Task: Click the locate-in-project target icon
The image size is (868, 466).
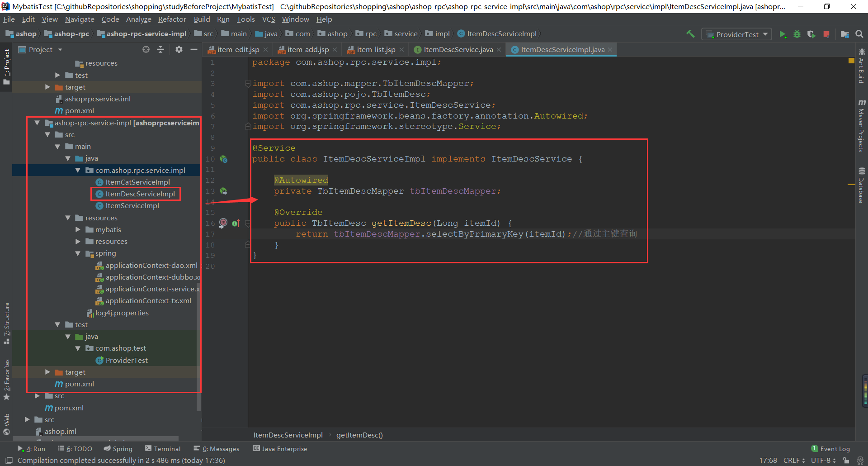Action: tap(146, 49)
